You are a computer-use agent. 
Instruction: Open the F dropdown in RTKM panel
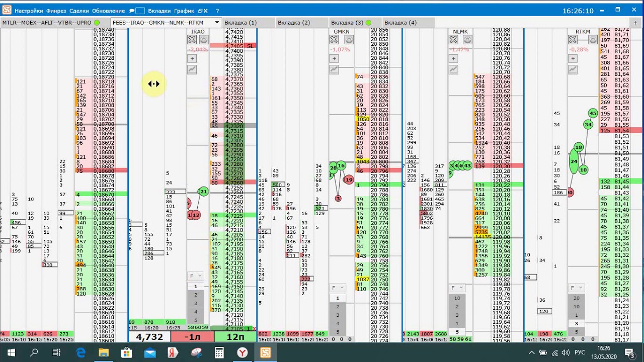pos(576,288)
